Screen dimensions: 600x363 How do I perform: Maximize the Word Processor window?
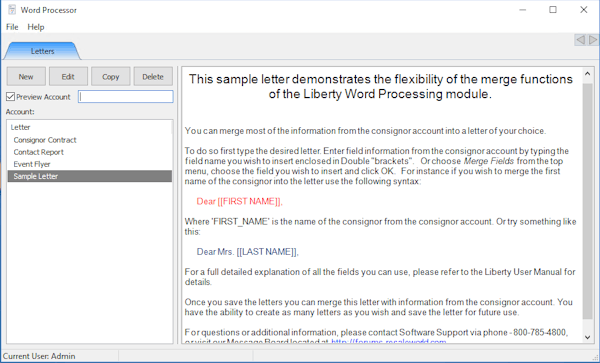pyautogui.click(x=553, y=10)
